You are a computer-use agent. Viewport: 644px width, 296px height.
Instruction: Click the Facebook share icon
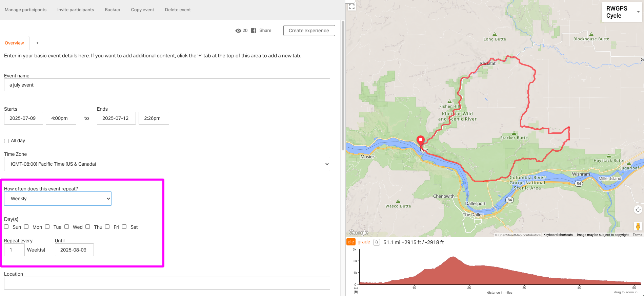254,31
